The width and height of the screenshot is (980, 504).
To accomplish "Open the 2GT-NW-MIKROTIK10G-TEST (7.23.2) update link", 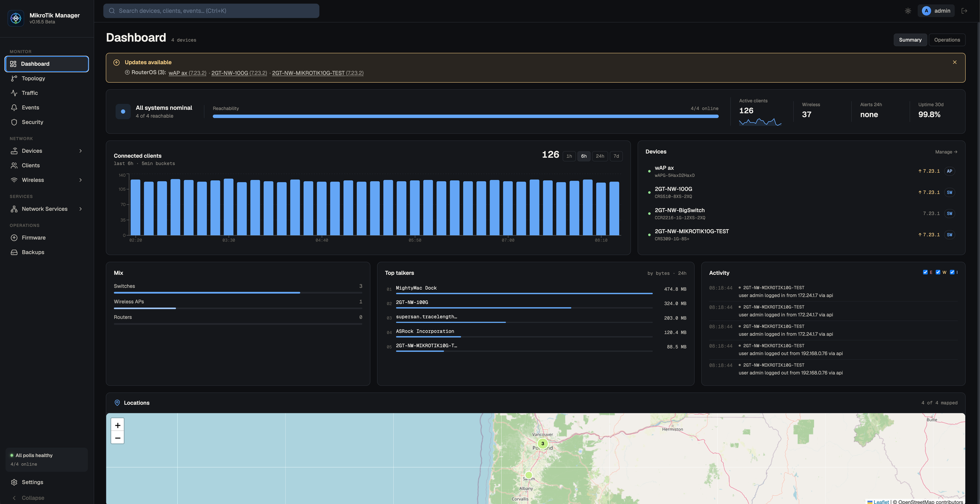I will point(317,73).
